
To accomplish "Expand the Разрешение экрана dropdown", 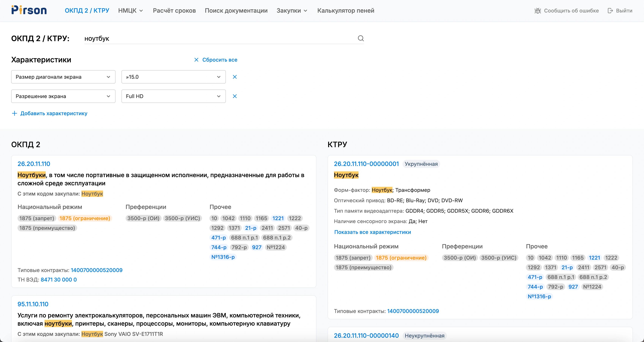I will pos(63,96).
